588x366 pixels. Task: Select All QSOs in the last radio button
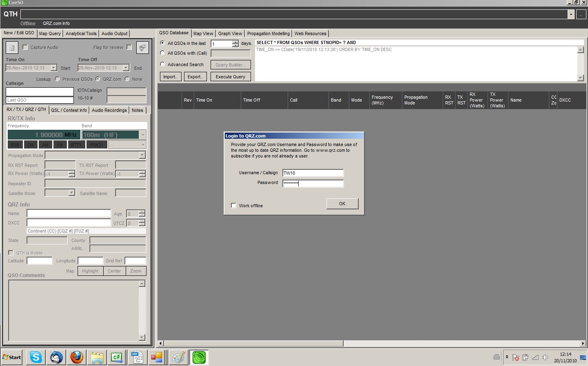pos(162,43)
